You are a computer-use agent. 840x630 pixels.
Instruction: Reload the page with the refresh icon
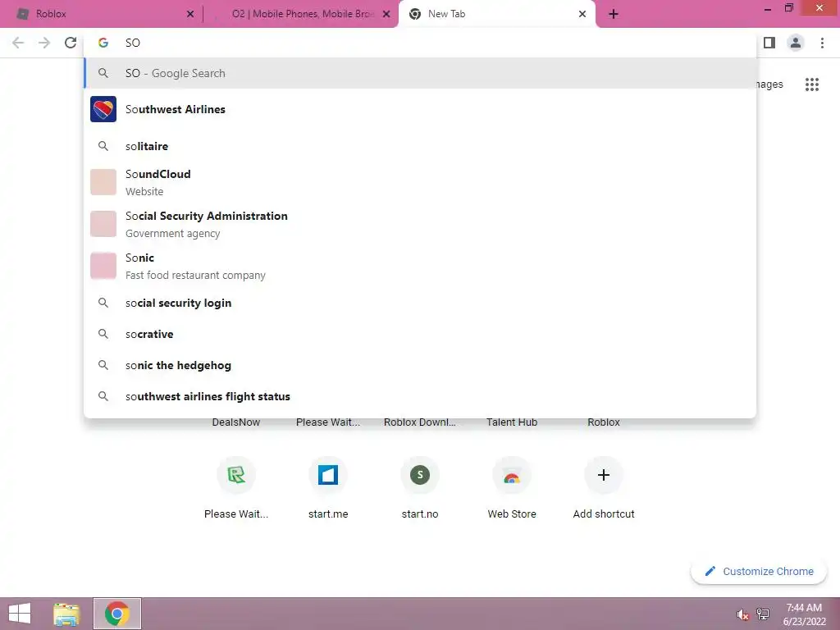coord(71,43)
